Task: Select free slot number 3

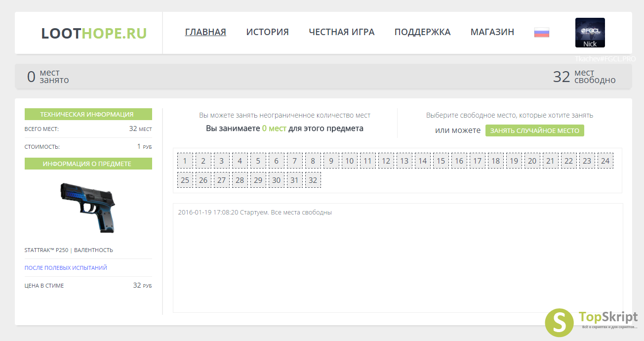Action: click(x=222, y=161)
